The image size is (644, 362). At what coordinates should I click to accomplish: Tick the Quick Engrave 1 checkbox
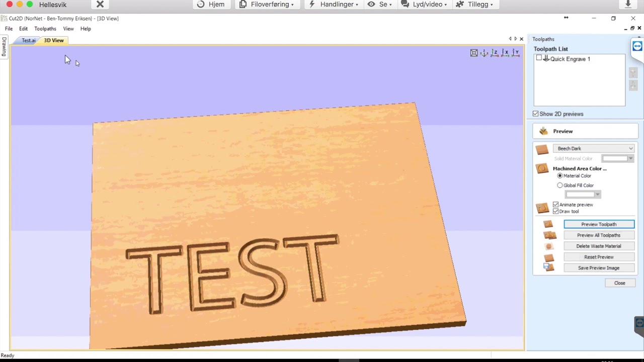[x=539, y=58]
